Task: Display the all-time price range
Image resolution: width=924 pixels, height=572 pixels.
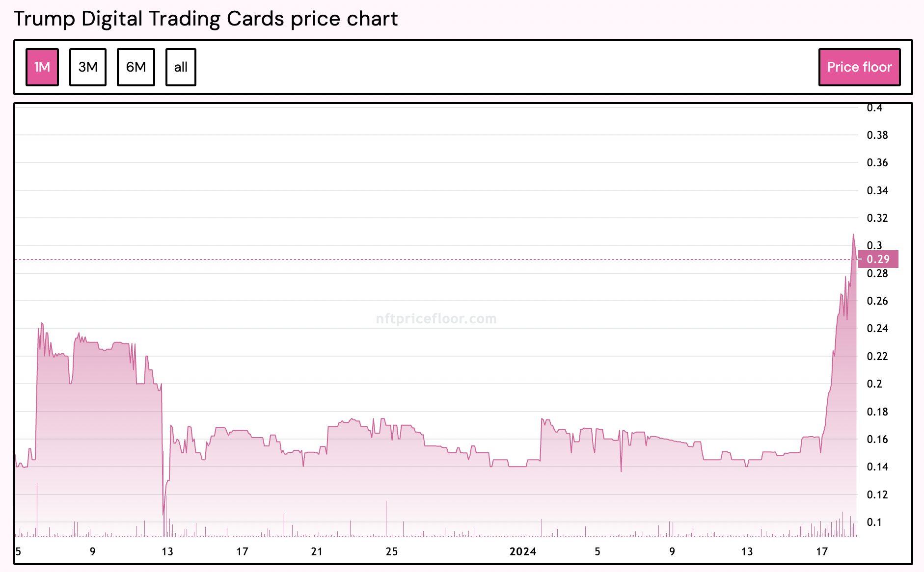Action: click(181, 67)
